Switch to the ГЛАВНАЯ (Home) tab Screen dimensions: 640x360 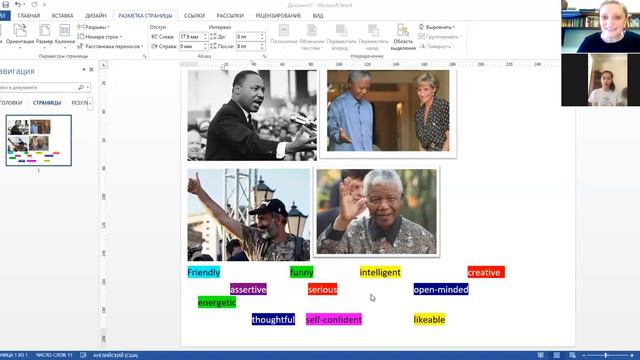pyautogui.click(x=29, y=16)
